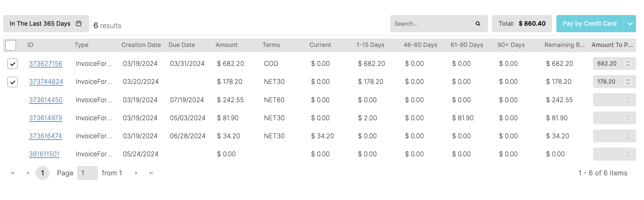
Task: Click due date 05/03/2024 cell
Action: (188, 118)
